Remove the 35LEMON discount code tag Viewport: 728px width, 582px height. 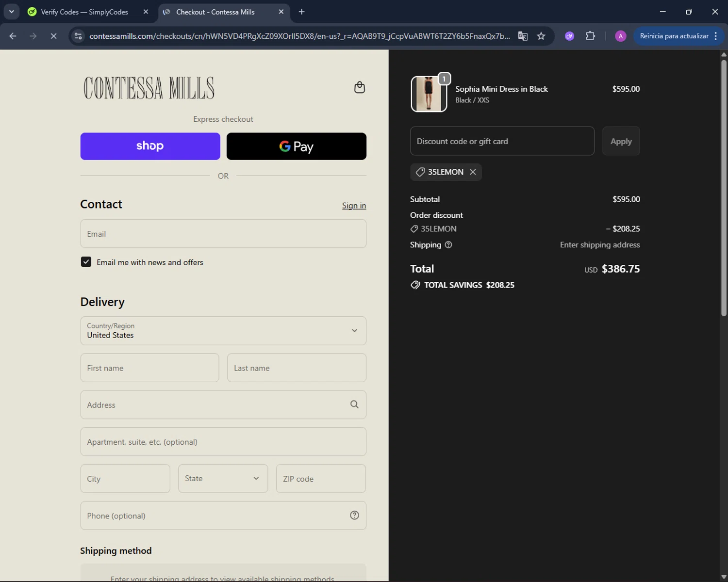(473, 172)
